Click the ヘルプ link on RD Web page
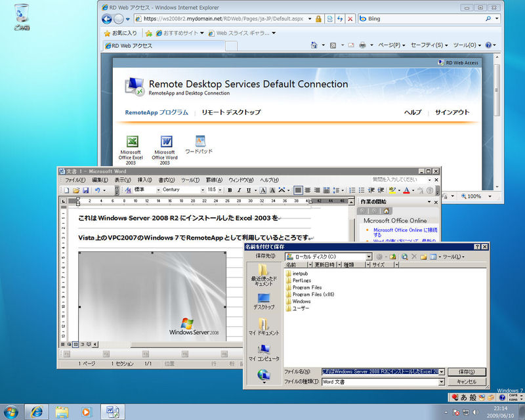Screen dimensions: 525x420 tap(413, 112)
